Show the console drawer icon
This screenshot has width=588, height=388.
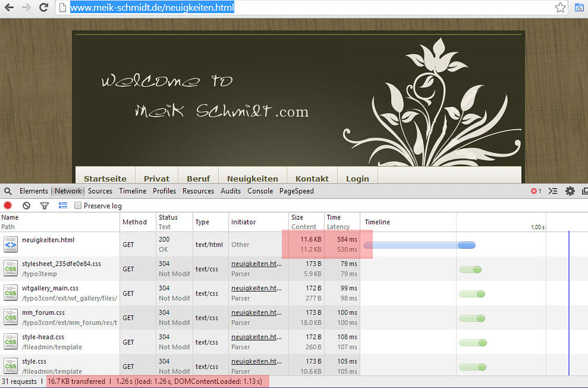tap(553, 191)
